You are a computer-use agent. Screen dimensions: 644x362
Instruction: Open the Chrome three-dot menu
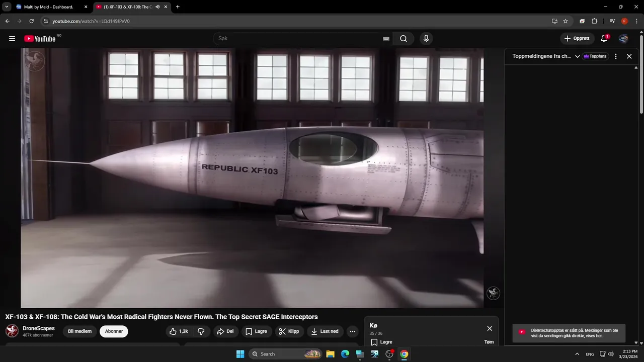coord(636,21)
